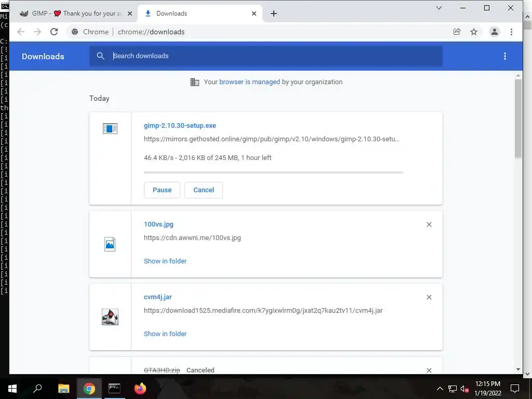Click the downloads page scrollbar thumb
The image size is (532, 399).
[518, 119]
